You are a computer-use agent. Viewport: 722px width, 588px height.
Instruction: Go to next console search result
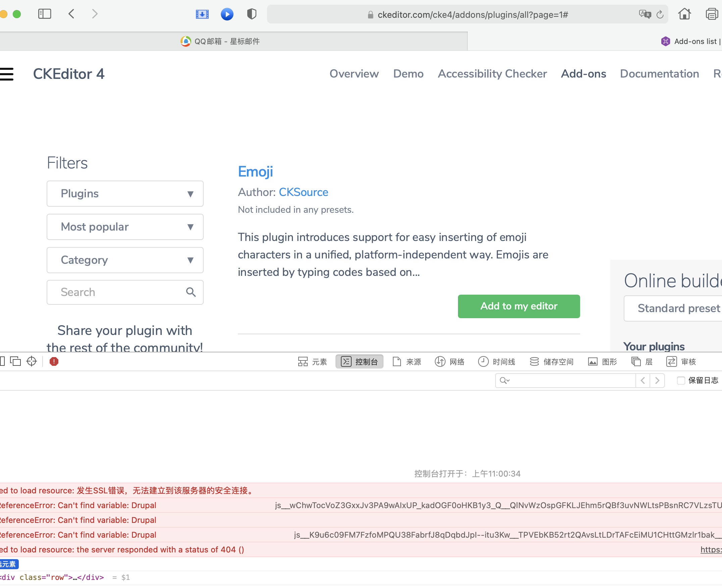pos(657,380)
